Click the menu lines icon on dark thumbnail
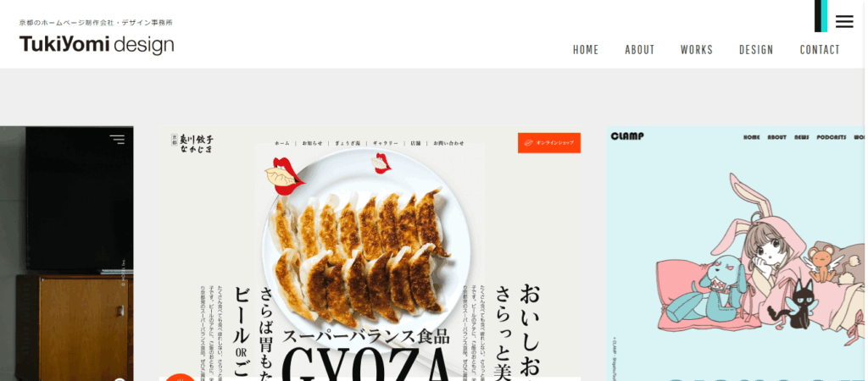This screenshot has height=381, width=868. click(117, 140)
